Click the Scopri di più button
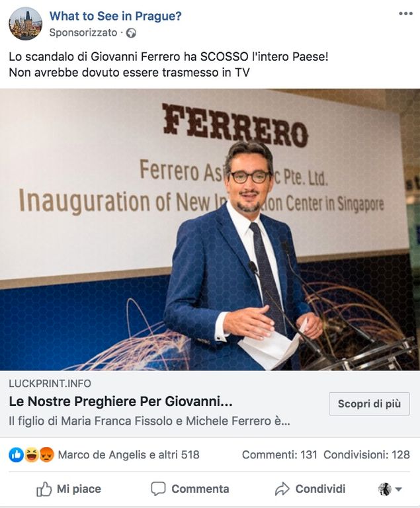 369,403
